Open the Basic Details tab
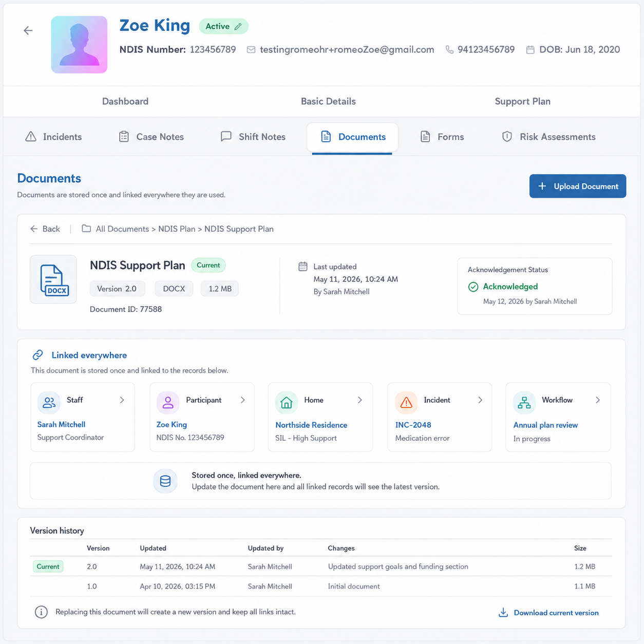Screen dimensions: 644x644 (328, 101)
